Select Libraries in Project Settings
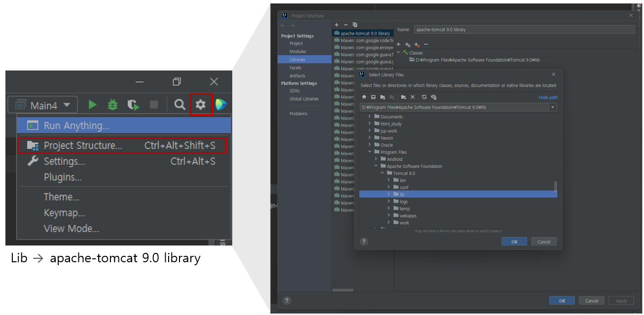644x315 pixels. (x=304, y=59)
